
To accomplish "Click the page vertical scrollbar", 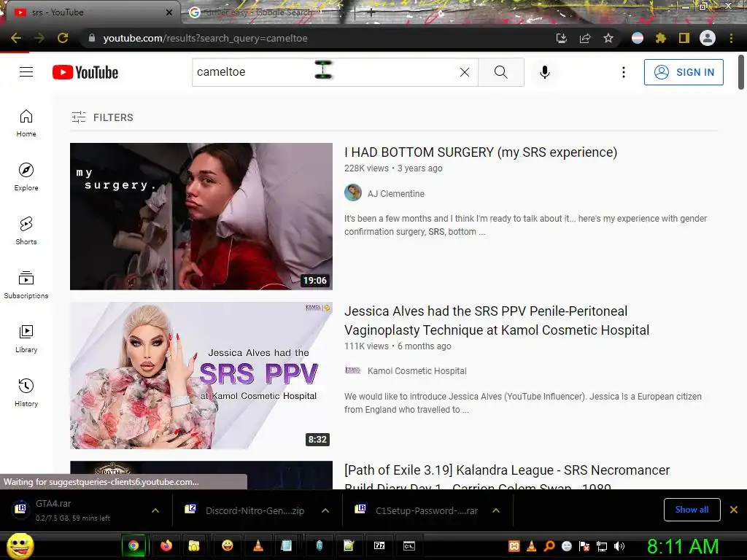I will [x=741, y=72].
